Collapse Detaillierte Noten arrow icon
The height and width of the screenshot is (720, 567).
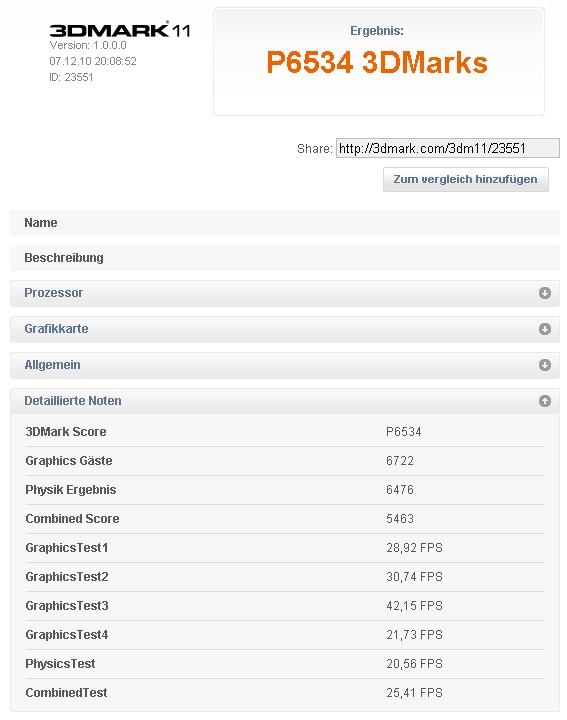pos(545,401)
